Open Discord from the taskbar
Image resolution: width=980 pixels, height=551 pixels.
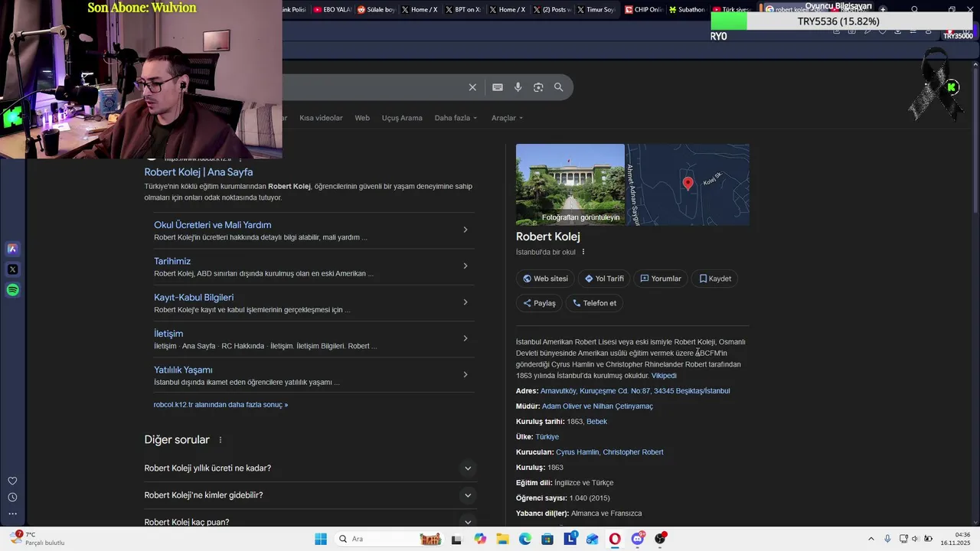638,539
